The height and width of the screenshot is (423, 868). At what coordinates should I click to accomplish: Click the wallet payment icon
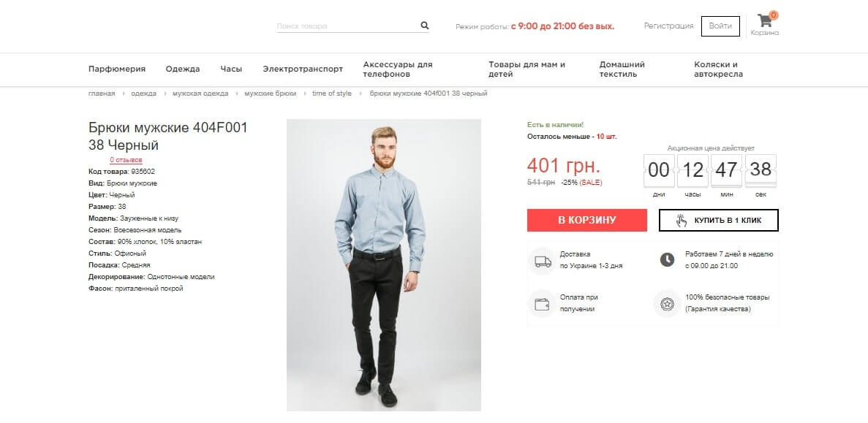(x=543, y=303)
